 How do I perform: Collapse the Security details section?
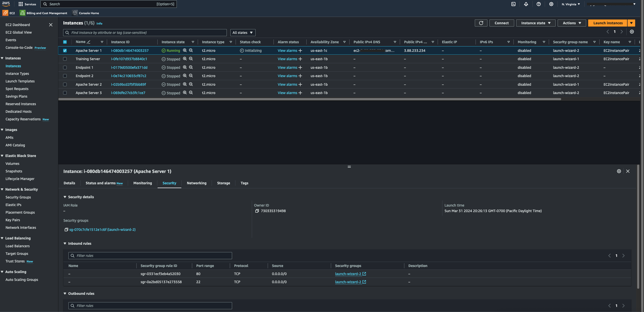point(65,197)
